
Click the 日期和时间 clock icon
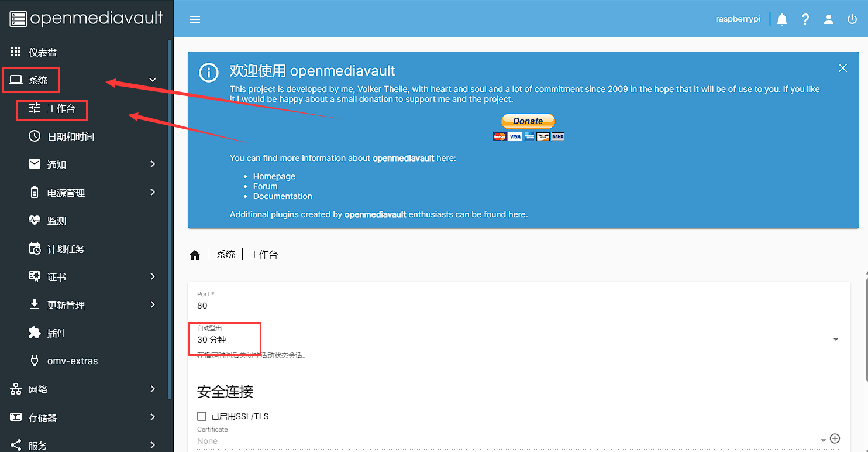tap(35, 136)
